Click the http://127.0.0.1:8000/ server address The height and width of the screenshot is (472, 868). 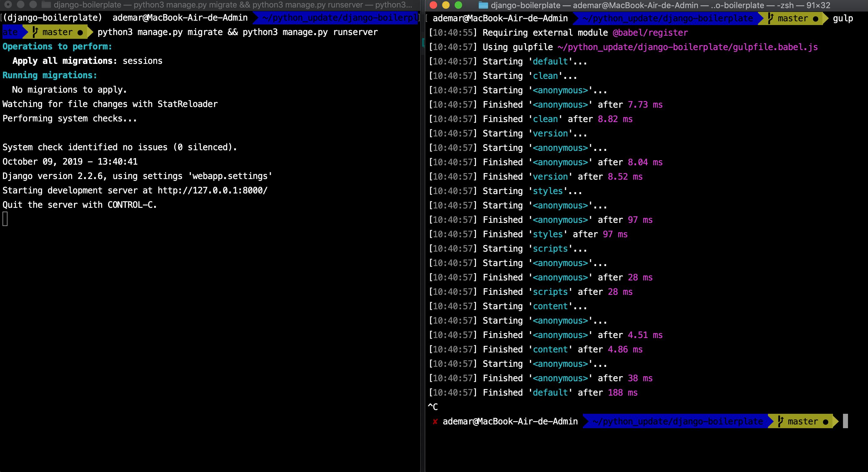pos(213,191)
